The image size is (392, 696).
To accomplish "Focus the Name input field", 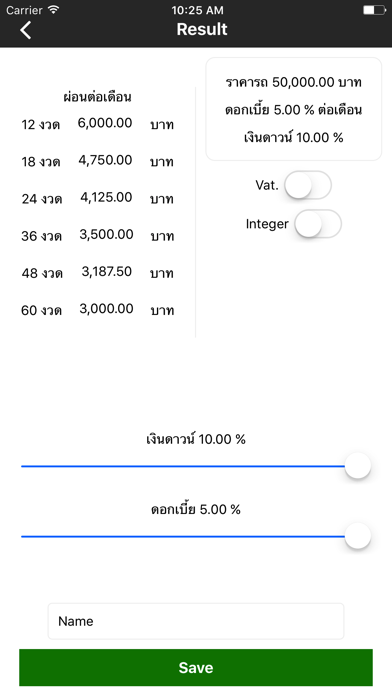I will 196,621.
